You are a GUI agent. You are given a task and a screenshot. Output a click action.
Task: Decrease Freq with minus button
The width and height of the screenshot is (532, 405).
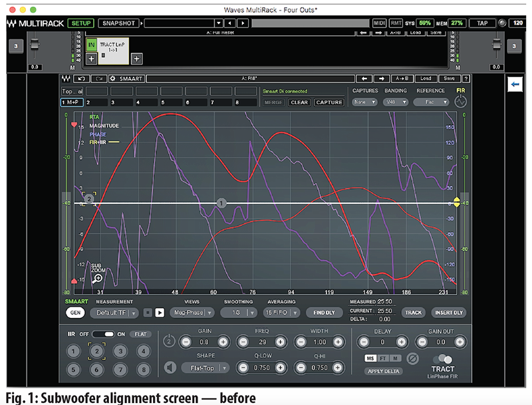point(243,342)
